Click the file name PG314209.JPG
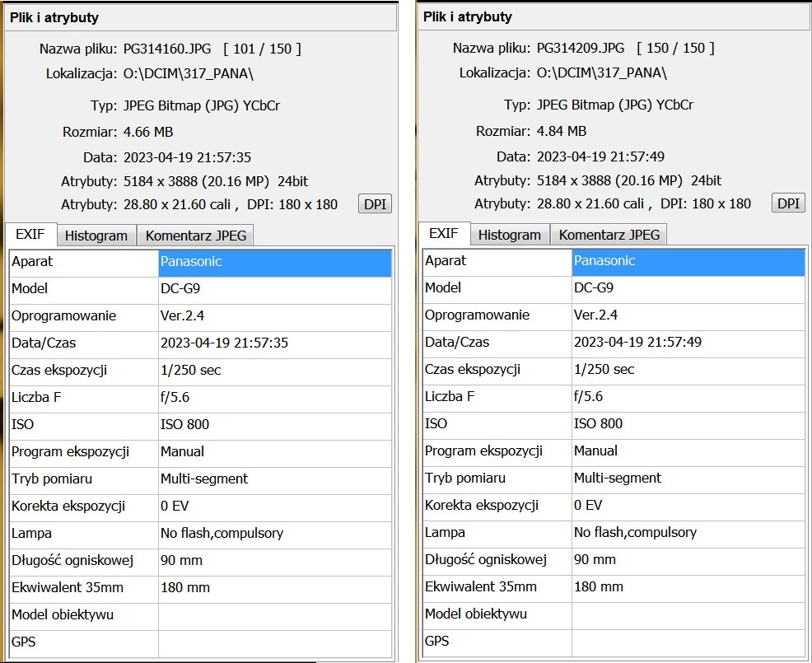 (x=581, y=49)
